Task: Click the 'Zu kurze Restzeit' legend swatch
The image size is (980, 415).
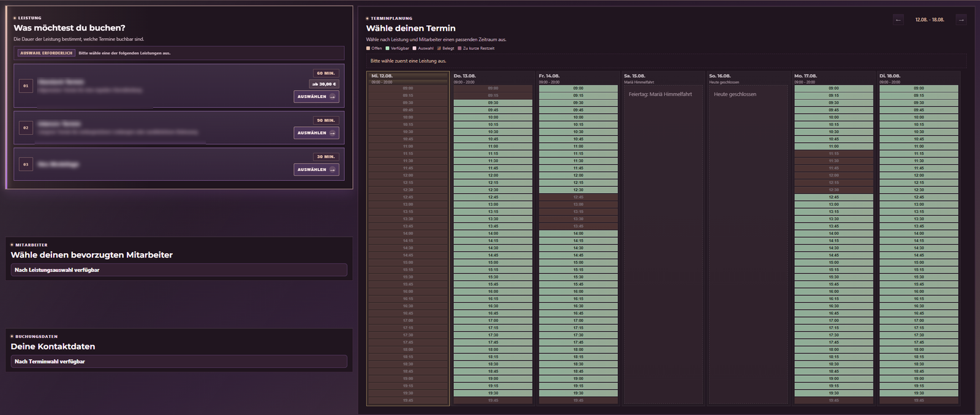Action: tap(459, 48)
